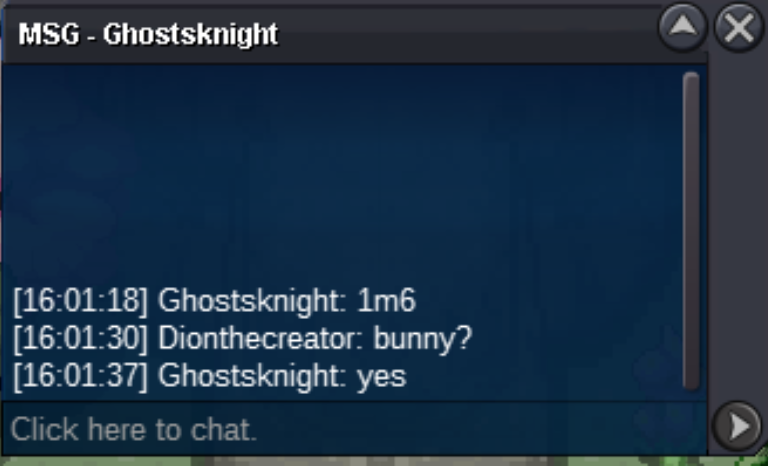Viewport: 768px width, 466px height.
Task: Click sender name Ghostsknight in first message
Action: [252, 301]
